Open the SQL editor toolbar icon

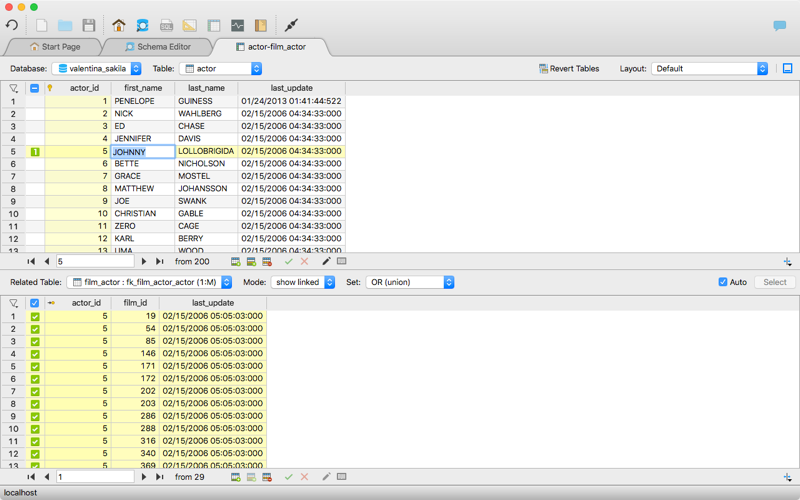pos(166,25)
